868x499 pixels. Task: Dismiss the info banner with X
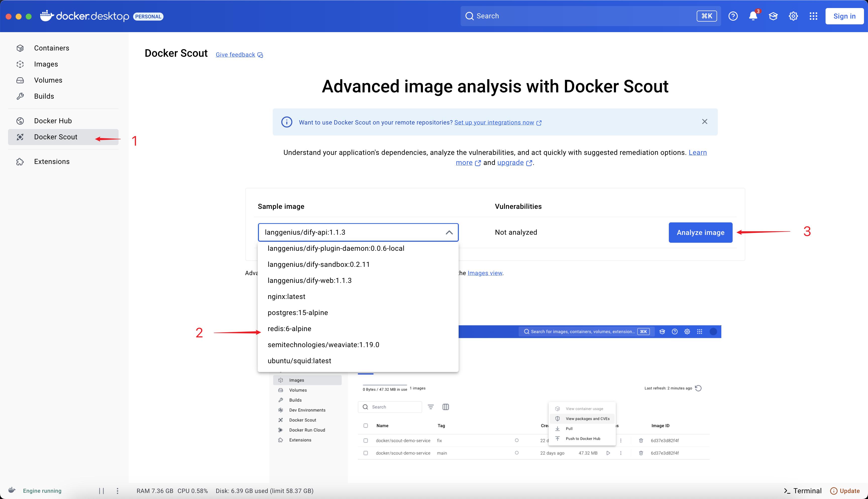[704, 122]
